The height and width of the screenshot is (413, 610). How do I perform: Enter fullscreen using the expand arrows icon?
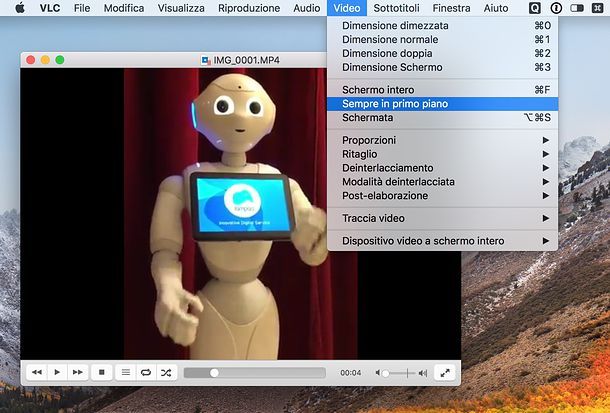point(446,372)
